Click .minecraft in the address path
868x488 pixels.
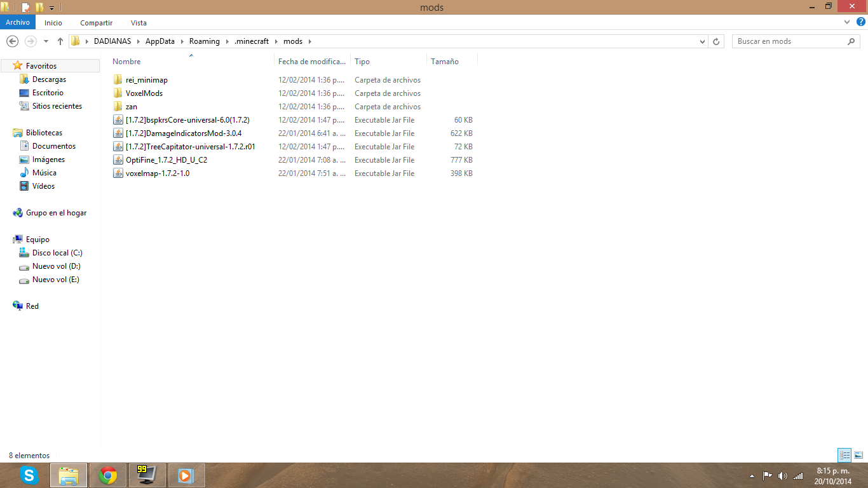point(252,41)
